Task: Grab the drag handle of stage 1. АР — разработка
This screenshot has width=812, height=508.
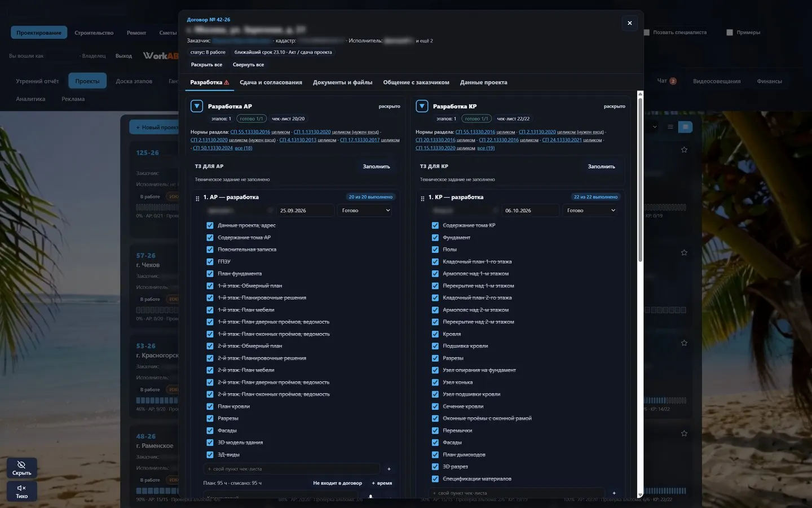Action: tap(197, 198)
